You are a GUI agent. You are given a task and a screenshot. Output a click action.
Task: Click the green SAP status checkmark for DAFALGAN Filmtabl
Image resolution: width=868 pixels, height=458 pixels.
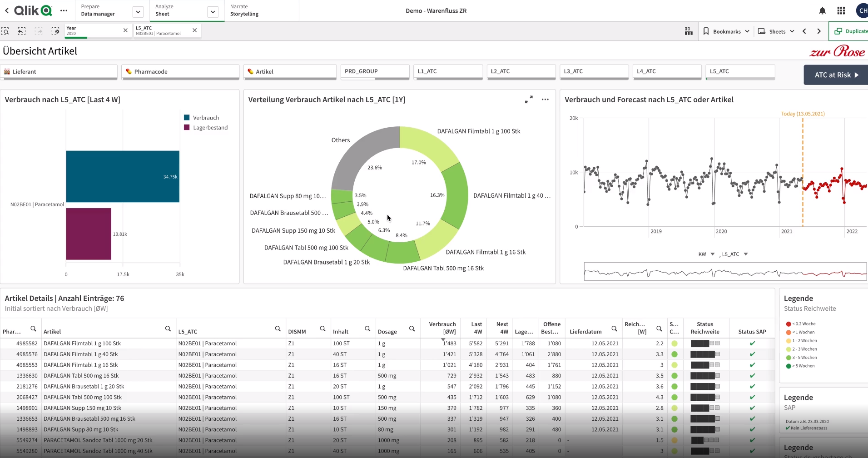(752, 343)
